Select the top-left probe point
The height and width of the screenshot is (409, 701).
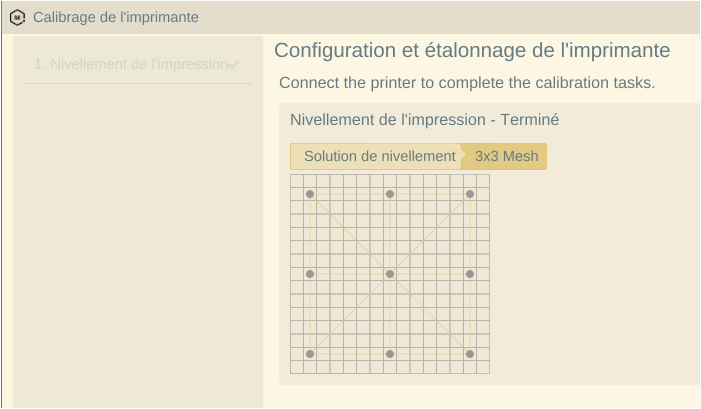coord(310,194)
